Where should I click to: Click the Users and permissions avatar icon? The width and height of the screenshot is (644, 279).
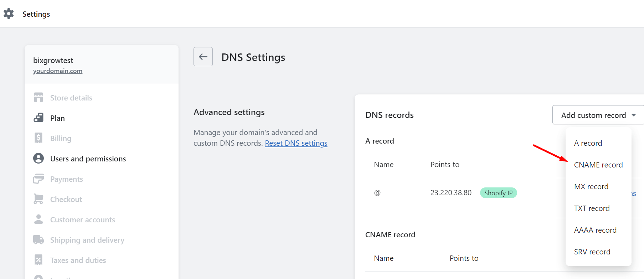pos(38,159)
